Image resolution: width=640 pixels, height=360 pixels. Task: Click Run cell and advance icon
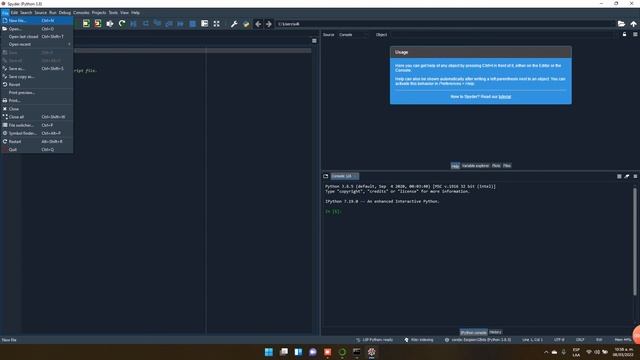coord(98,24)
